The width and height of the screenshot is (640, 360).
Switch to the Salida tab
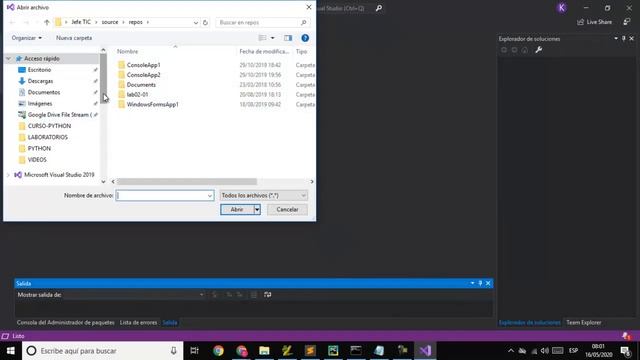170,322
